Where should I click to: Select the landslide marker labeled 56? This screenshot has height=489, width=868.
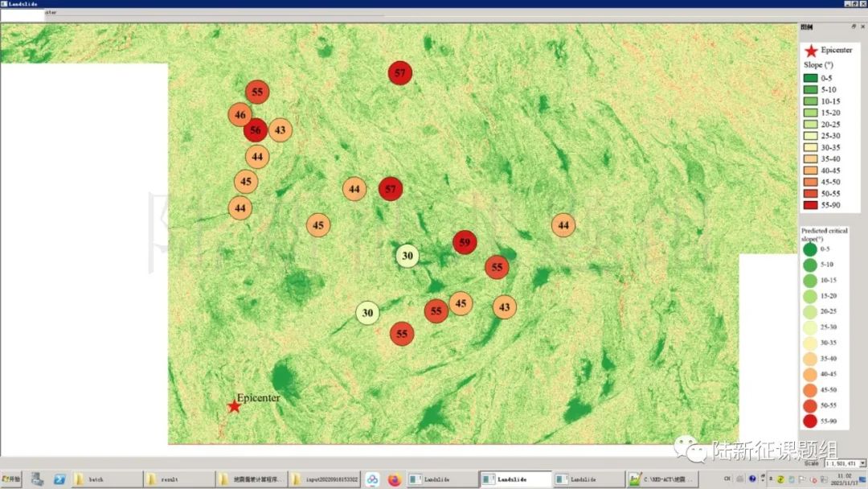[x=256, y=129]
